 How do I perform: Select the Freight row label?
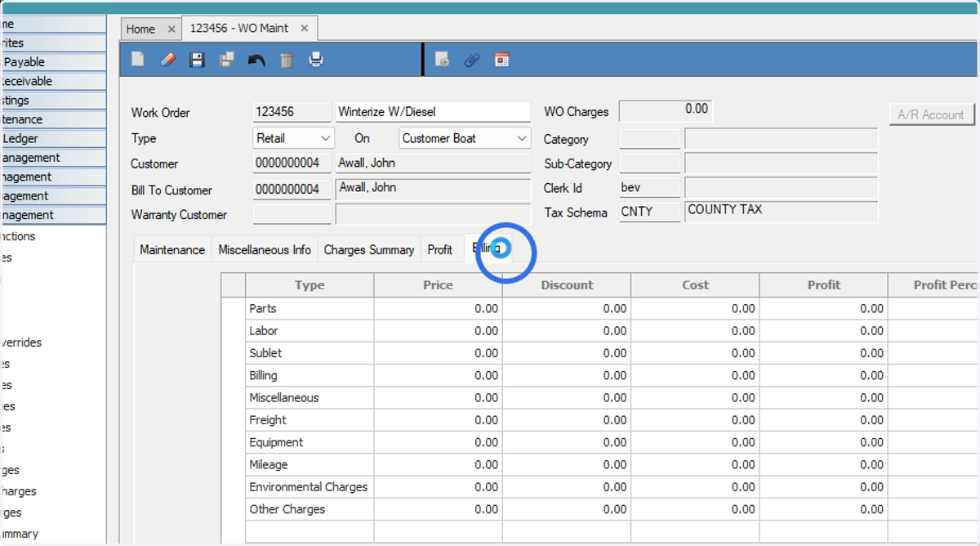click(268, 420)
